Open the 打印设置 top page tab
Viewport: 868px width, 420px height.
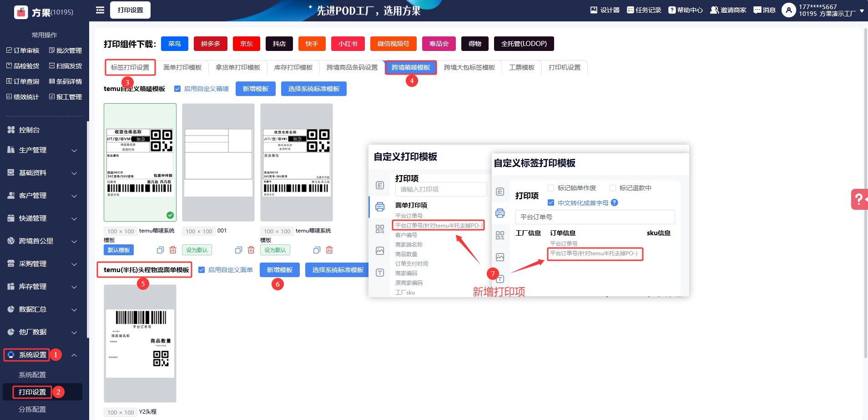tap(130, 10)
